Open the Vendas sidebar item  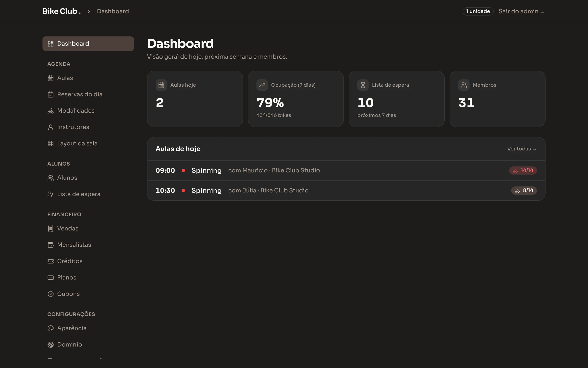pyautogui.click(x=88, y=229)
